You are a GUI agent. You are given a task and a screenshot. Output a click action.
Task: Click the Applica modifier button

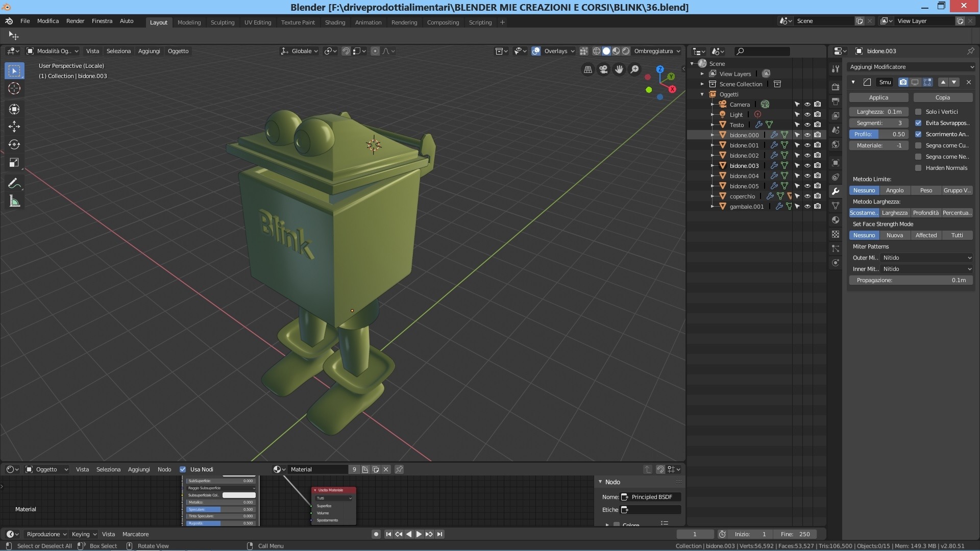(878, 97)
